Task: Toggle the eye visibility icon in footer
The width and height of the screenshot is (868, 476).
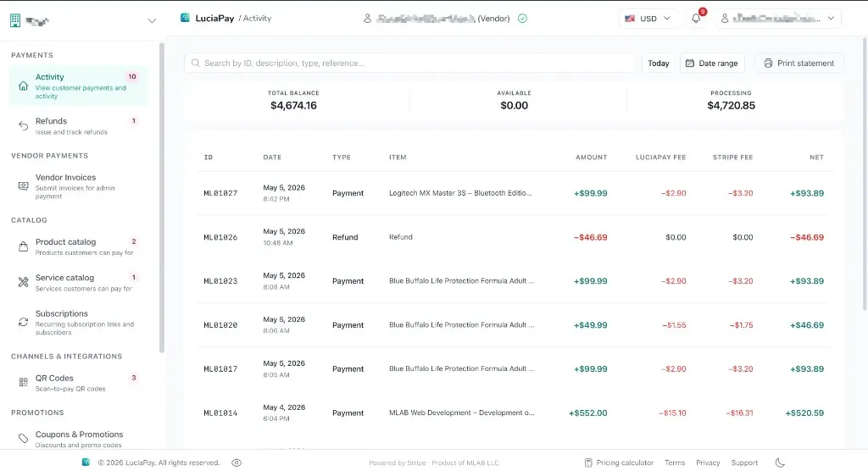Action: [236, 462]
